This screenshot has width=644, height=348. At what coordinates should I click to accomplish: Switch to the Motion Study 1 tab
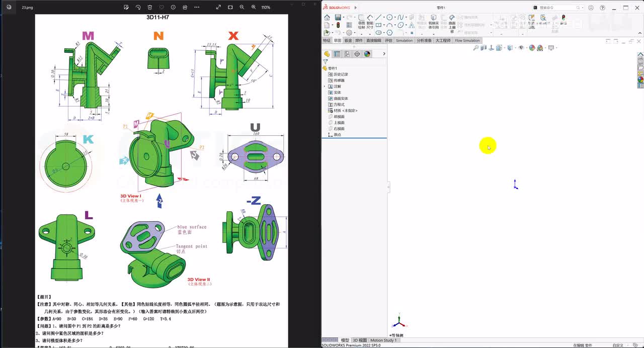pyautogui.click(x=383, y=340)
